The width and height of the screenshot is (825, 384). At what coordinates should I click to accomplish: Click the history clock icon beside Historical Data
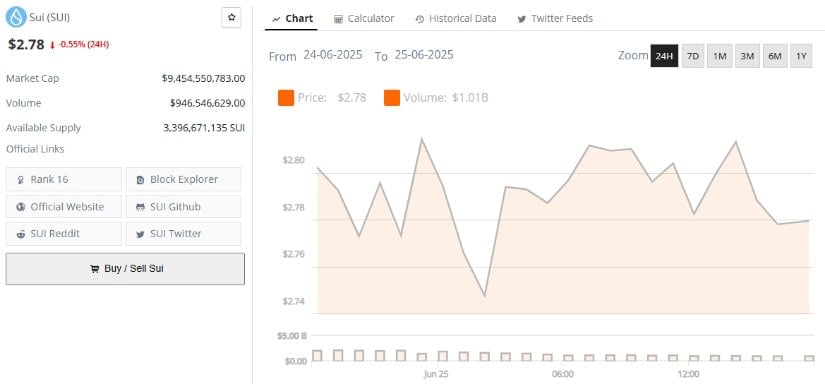(419, 19)
